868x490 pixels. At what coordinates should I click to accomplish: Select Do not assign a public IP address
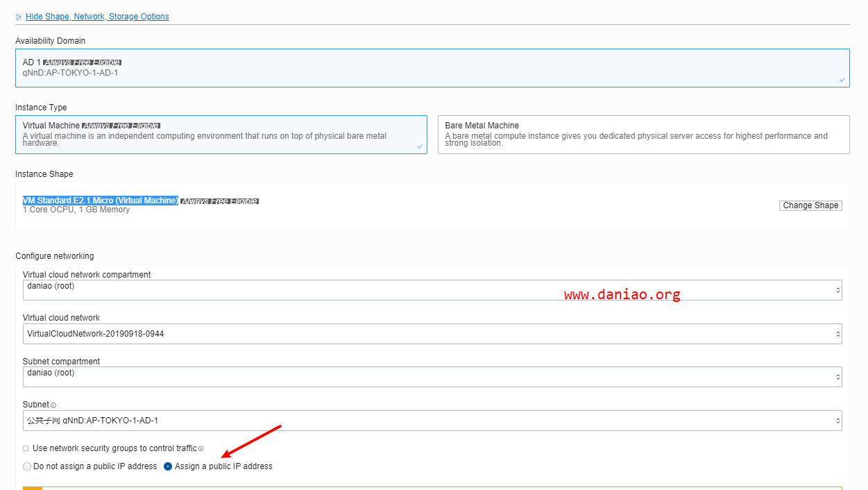pyautogui.click(x=27, y=466)
